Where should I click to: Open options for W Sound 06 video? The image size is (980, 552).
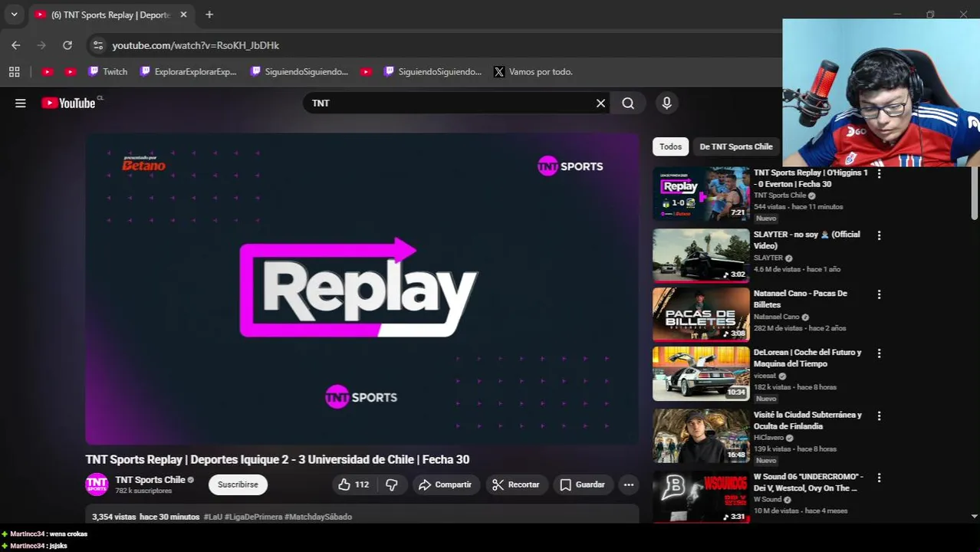[879, 478]
